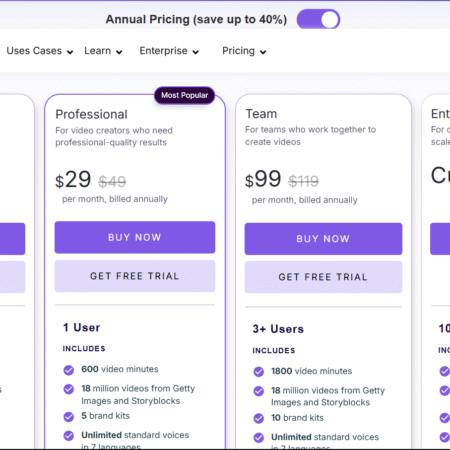This screenshot has height=450, width=450.
Task: Click the Team plan title
Action: [x=261, y=114]
